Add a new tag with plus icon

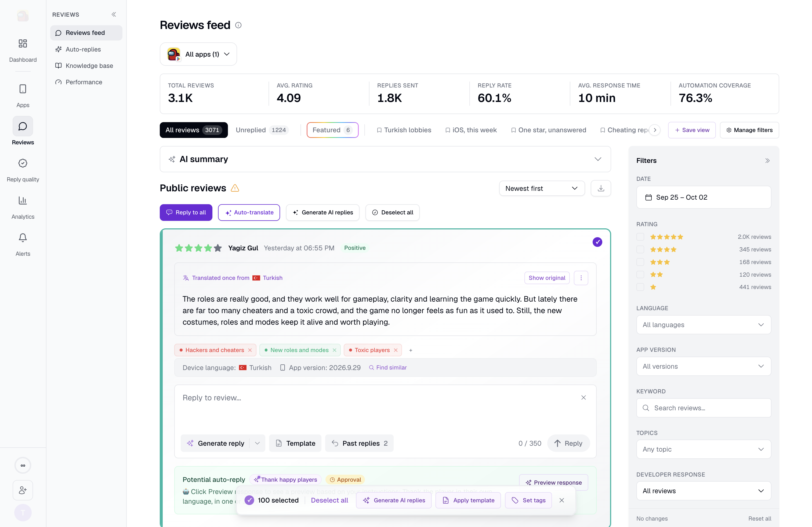[x=411, y=350]
